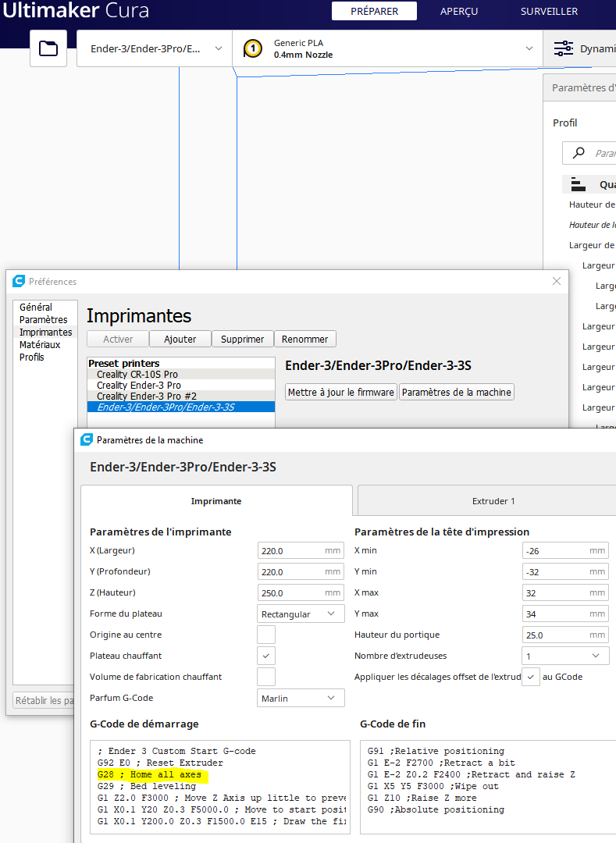Click in G-Code de démarrage text area

click(220, 787)
